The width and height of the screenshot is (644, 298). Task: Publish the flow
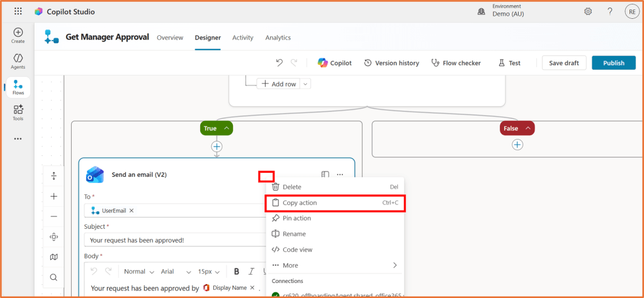click(614, 63)
